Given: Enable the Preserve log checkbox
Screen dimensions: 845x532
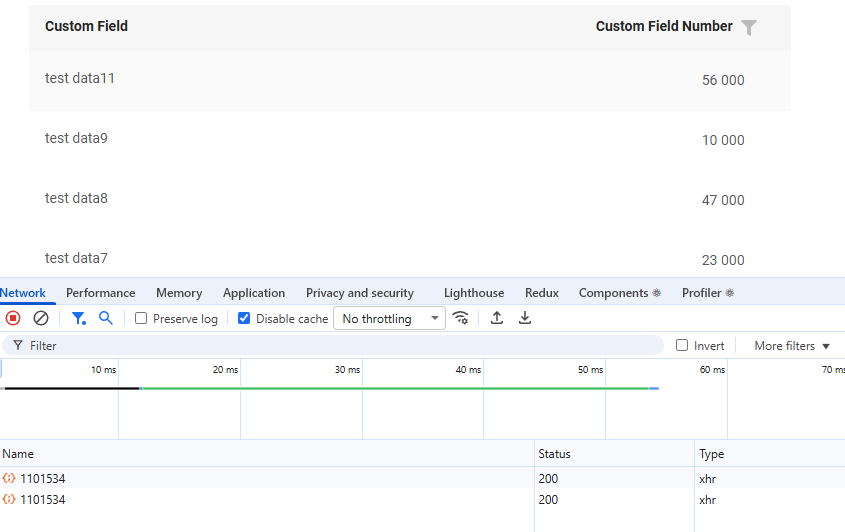Looking at the screenshot, I should [x=141, y=319].
